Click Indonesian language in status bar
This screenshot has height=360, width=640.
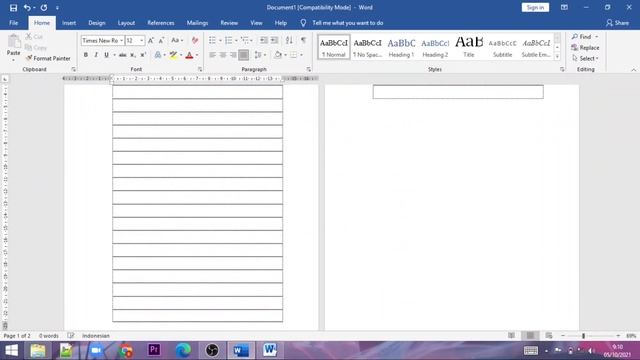(x=96, y=336)
